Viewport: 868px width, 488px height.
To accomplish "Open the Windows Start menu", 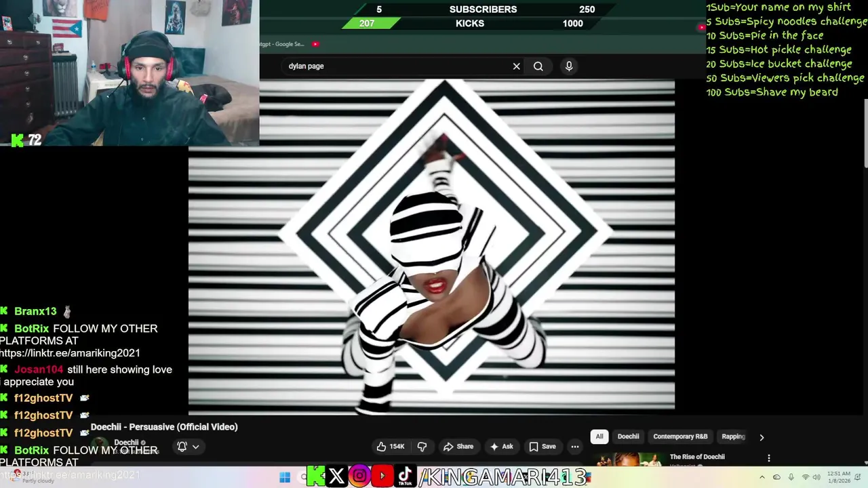I will pos(285,477).
